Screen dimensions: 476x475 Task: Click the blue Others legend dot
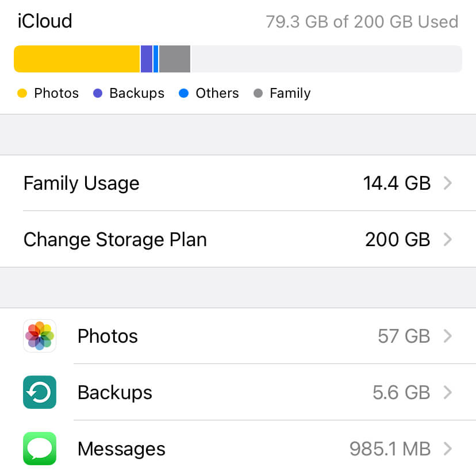(x=184, y=93)
